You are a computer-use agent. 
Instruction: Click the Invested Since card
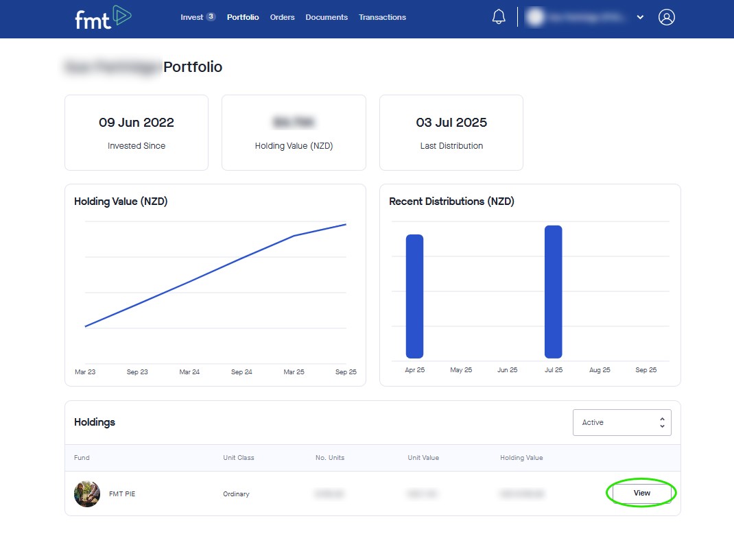pyautogui.click(x=137, y=132)
